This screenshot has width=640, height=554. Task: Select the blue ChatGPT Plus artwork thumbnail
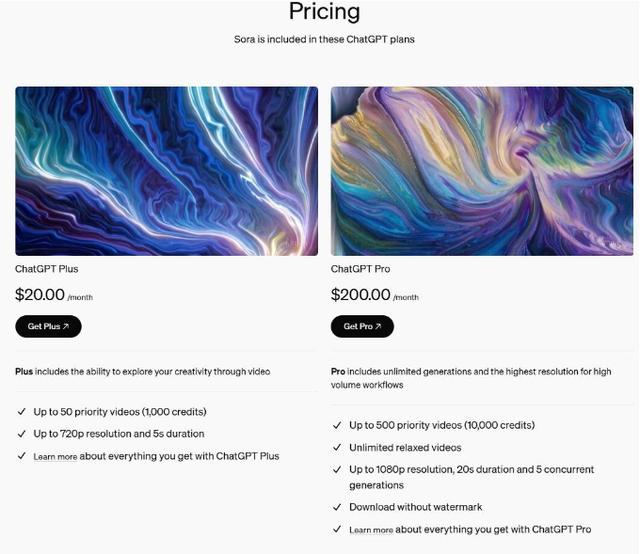click(167, 171)
